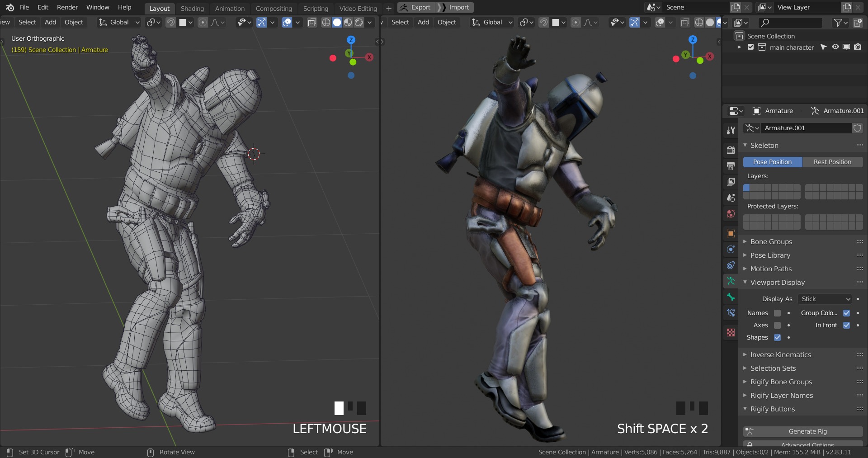Viewport: 868px width, 458px height.
Task: Hide main character collection with eye icon
Action: point(835,47)
